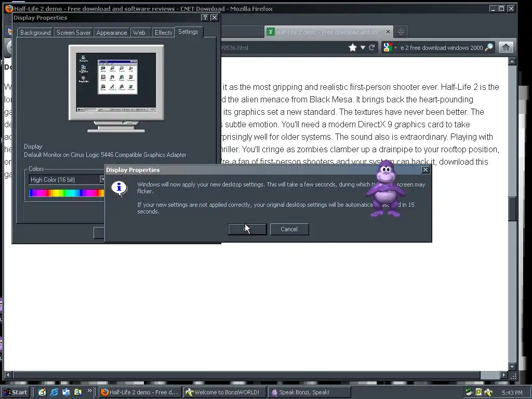
Task: Select the Half-Life 2 demo browser tab
Action: (329, 32)
